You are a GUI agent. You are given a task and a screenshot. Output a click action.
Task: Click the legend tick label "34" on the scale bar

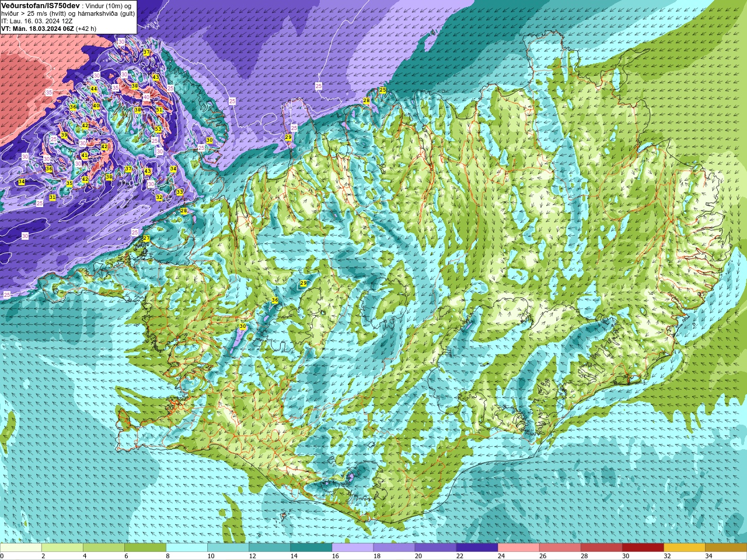coord(708,556)
